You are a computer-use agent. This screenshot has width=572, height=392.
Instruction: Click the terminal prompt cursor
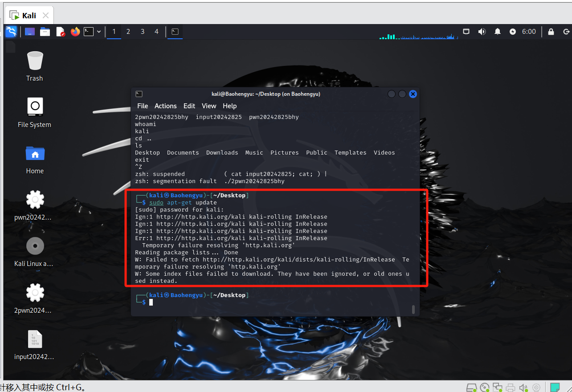click(x=151, y=302)
